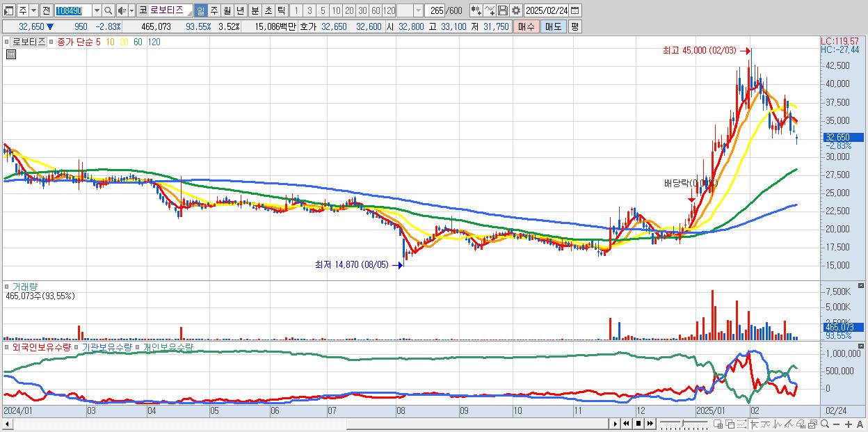Click the grid table icon below 로보티즈 legend
Viewport: 868px width, 432px height.
[10, 53]
